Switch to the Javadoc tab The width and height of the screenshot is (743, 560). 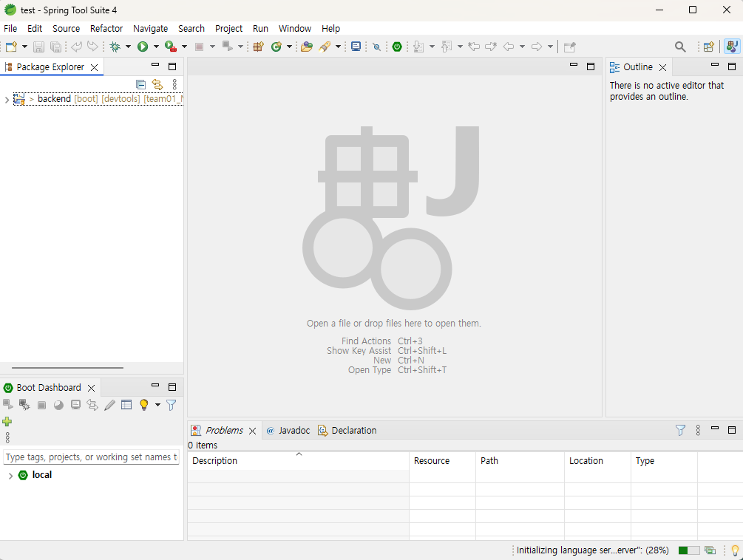[x=288, y=430]
